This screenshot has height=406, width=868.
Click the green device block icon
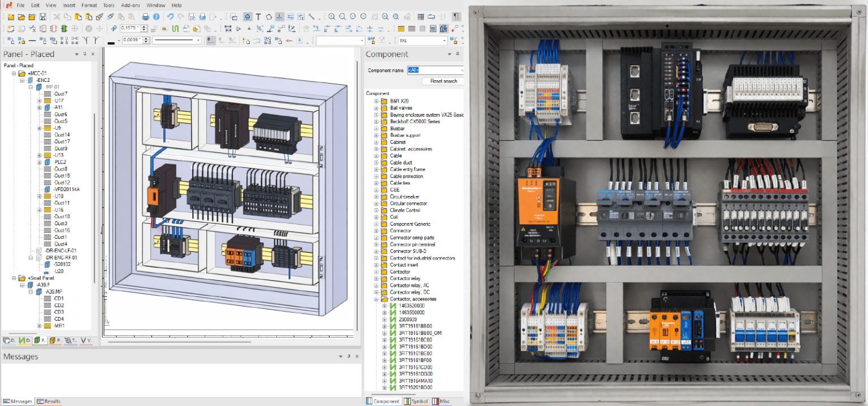[x=64, y=29]
